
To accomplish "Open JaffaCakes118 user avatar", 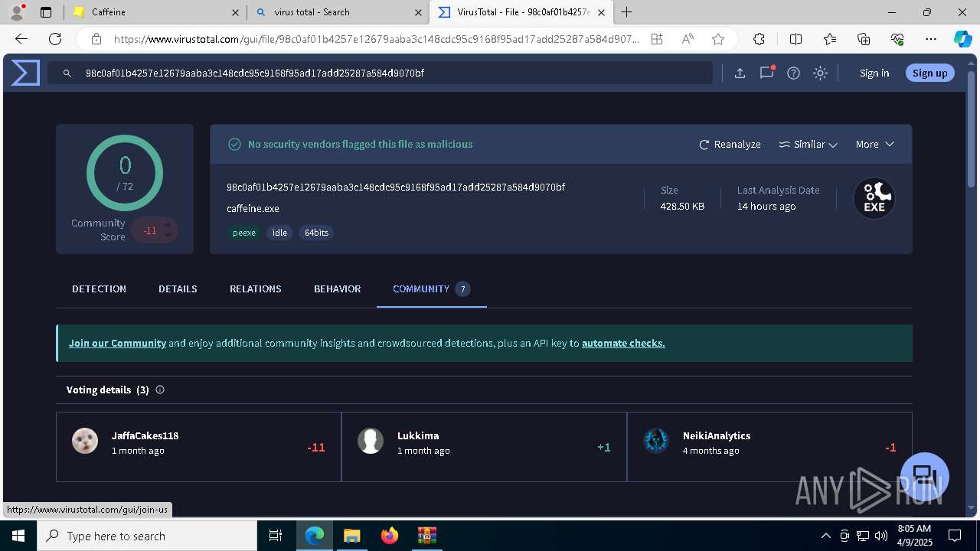I will pyautogui.click(x=85, y=441).
